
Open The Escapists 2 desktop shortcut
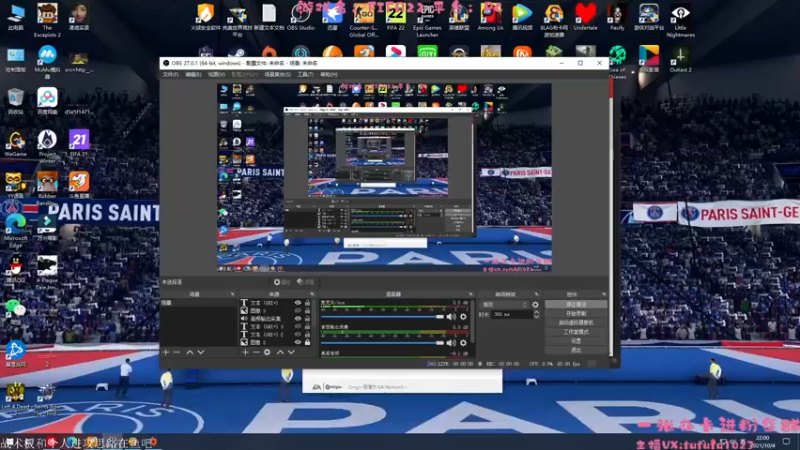pyautogui.click(x=47, y=19)
